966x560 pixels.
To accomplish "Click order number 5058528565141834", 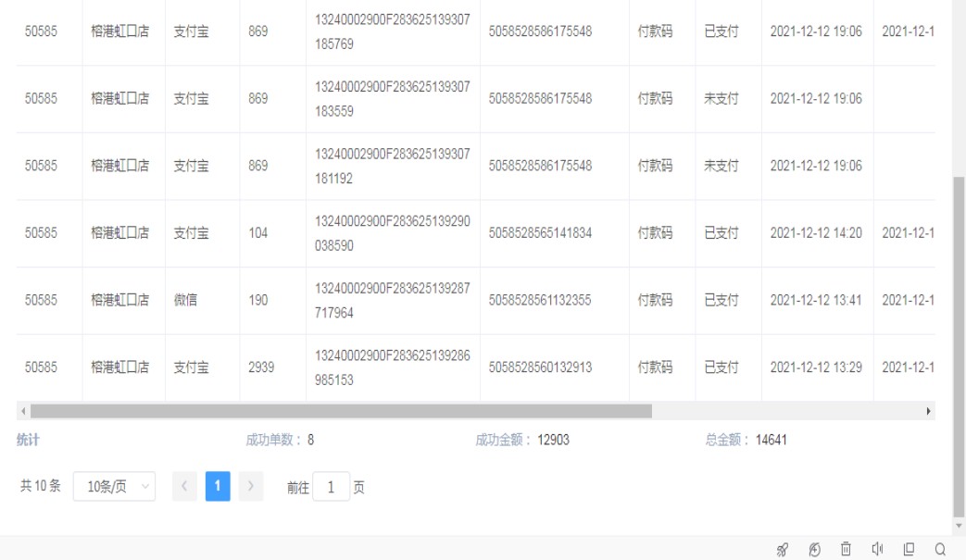I will [540, 233].
